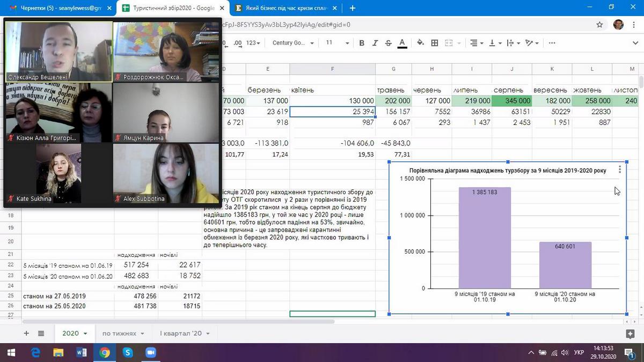Open the "І квартал '20" sheet tab
Screen dimensions: 644x362
[180, 333]
